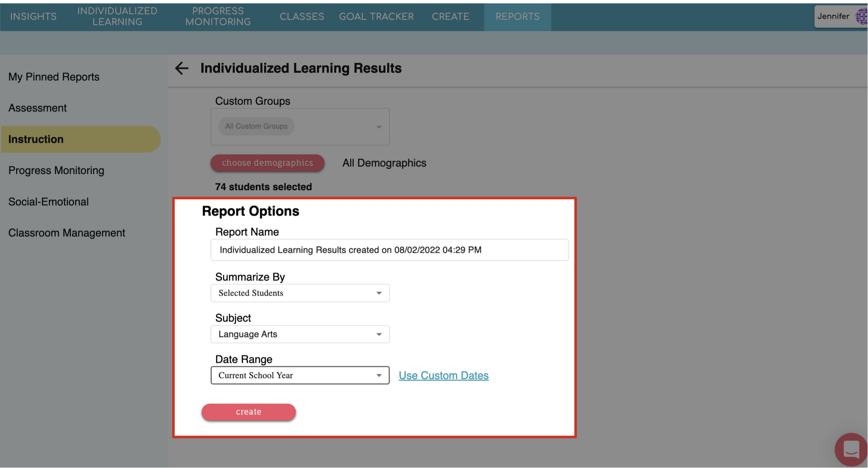Click the Report Name text field
Image resolution: width=868 pixels, height=468 pixels.
pos(389,250)
